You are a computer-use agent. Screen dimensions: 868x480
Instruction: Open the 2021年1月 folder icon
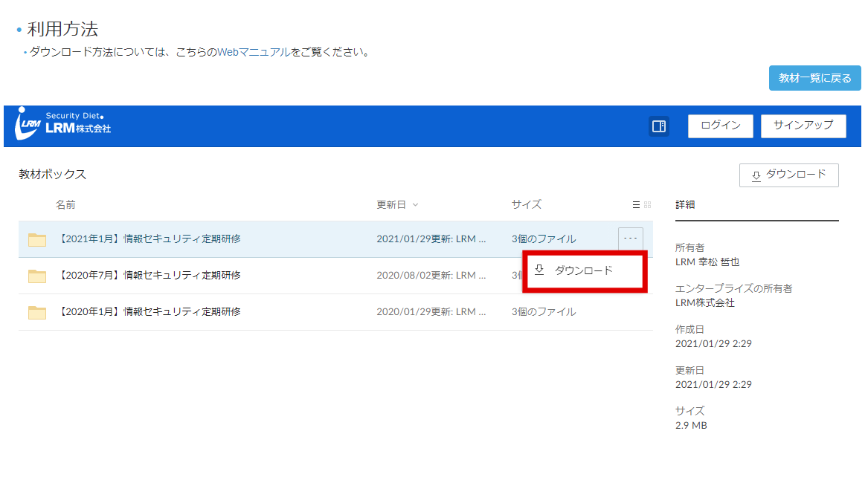(x=37, y=239)
